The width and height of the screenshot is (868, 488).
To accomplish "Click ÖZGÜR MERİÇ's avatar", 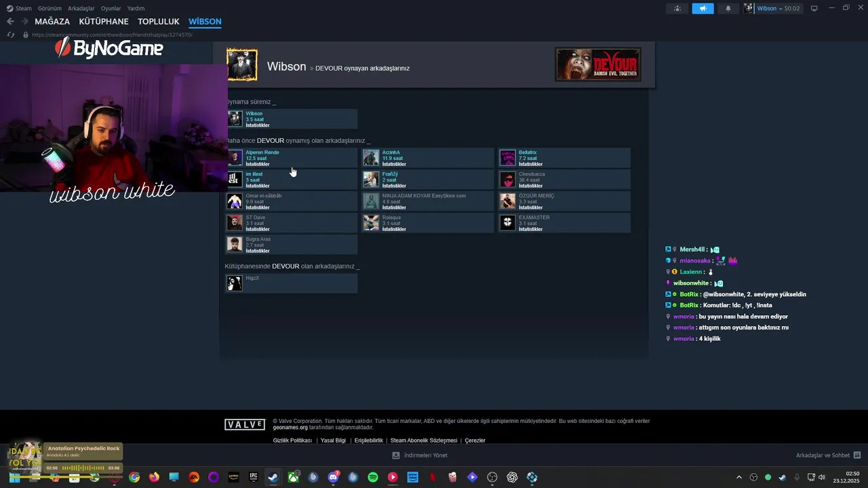I will point(507,201).
